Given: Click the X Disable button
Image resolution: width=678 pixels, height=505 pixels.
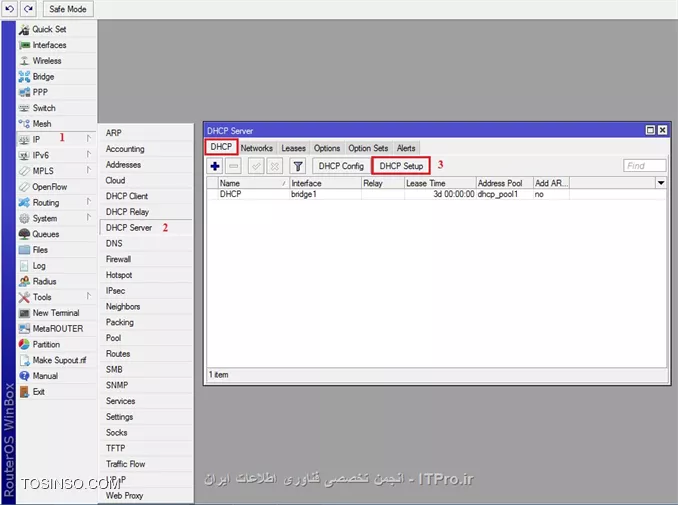Looking at the screenshot, I should point(275,166).
